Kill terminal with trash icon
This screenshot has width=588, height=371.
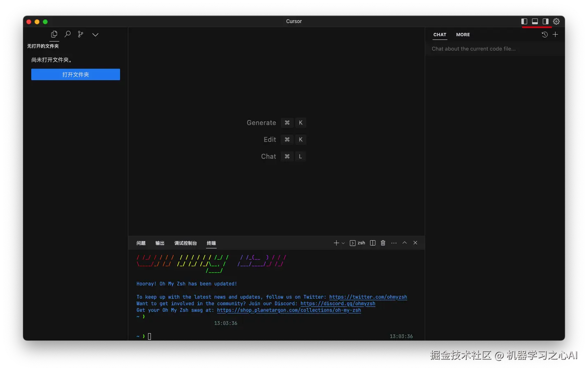(x=383, y=243)
